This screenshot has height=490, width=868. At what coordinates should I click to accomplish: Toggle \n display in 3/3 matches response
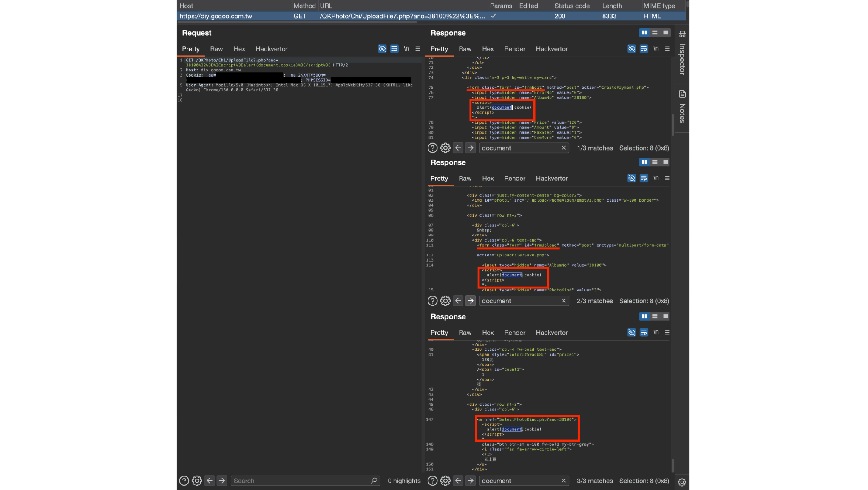(x=656, y=333)
